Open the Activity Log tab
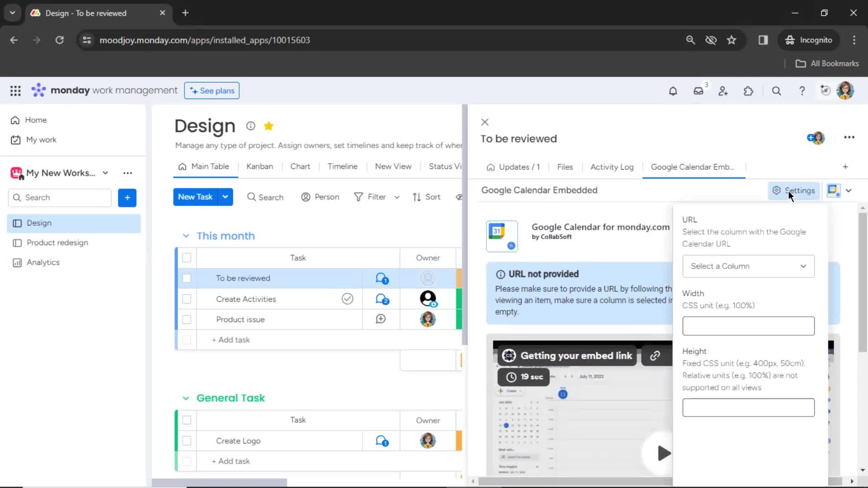Viewport: 868px width, 488px height. [612, 167]
